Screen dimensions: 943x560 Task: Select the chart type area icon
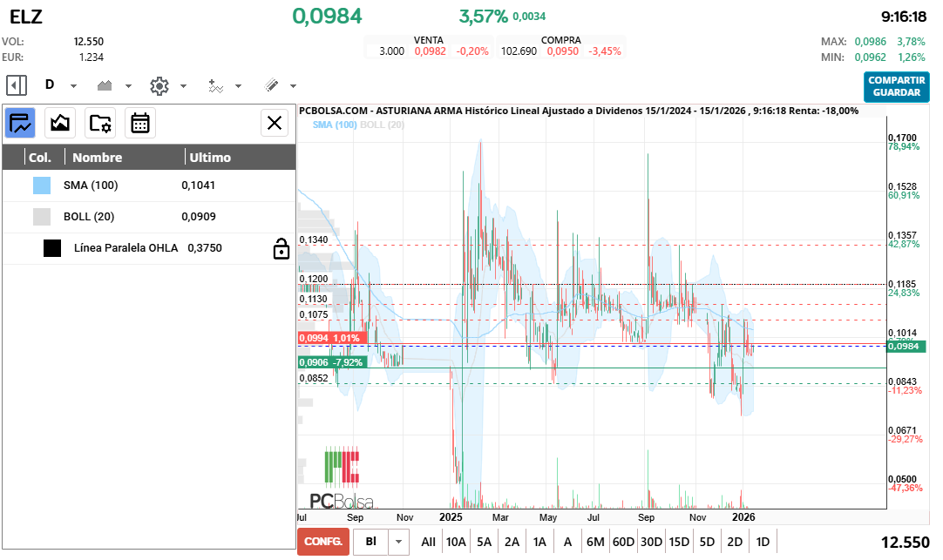(x=105, y=85)
